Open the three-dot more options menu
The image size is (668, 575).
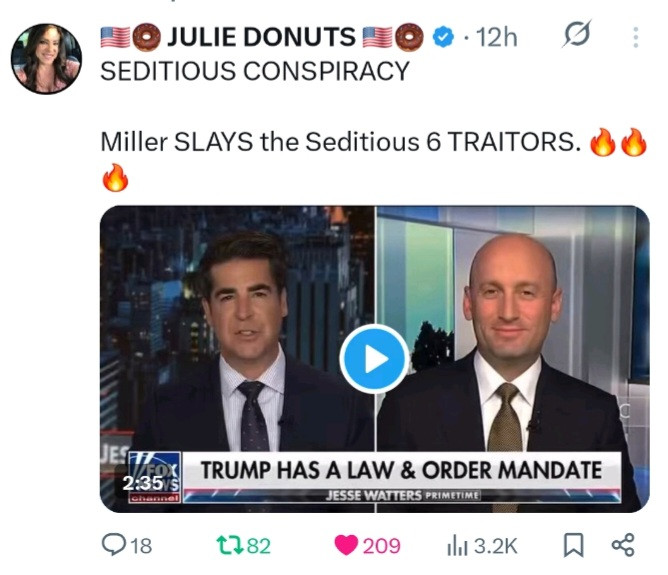[635, 37]
